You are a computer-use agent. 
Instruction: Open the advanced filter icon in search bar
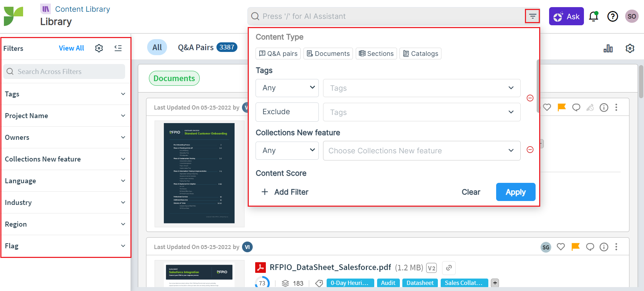pyautogui.click(x=532, y=16)
